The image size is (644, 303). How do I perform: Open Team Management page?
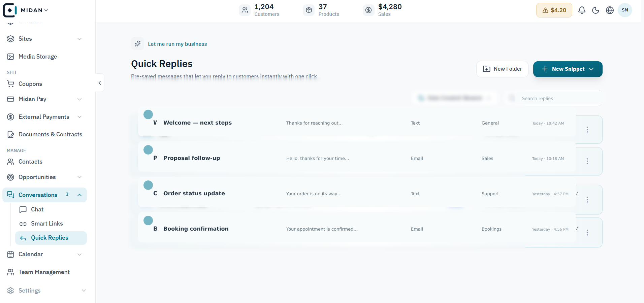[x=44, y=272]
